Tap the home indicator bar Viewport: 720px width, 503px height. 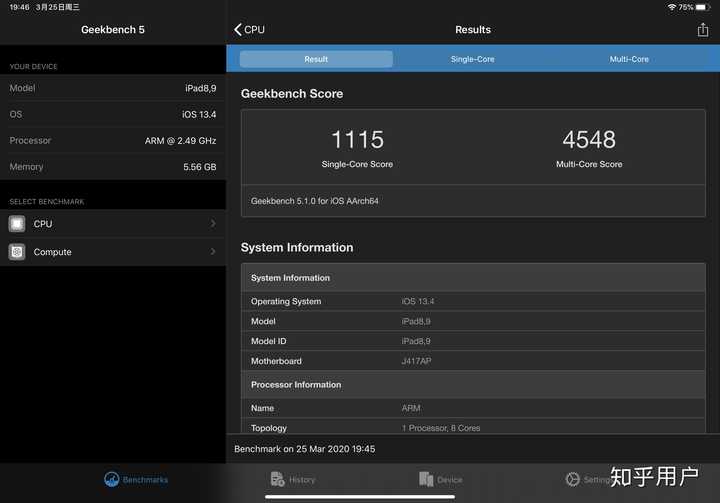pyautogui.click(x=360, y=497)
